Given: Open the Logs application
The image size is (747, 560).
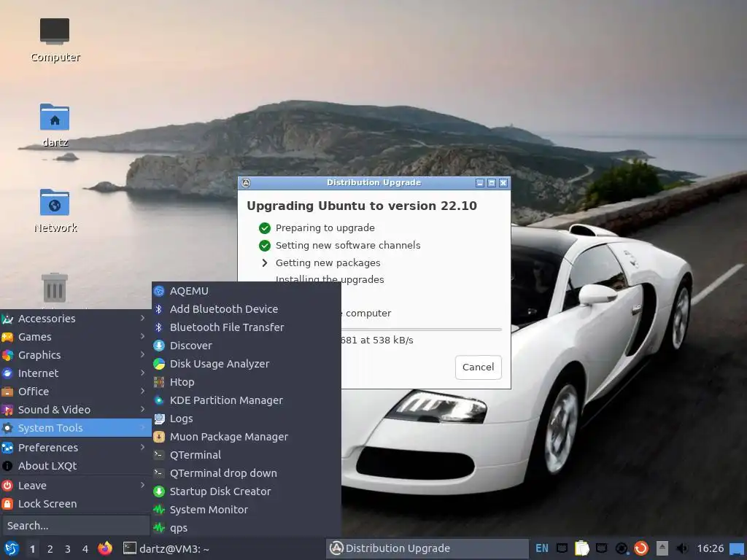Looking at the screenshot, I should tap(247, 419).
